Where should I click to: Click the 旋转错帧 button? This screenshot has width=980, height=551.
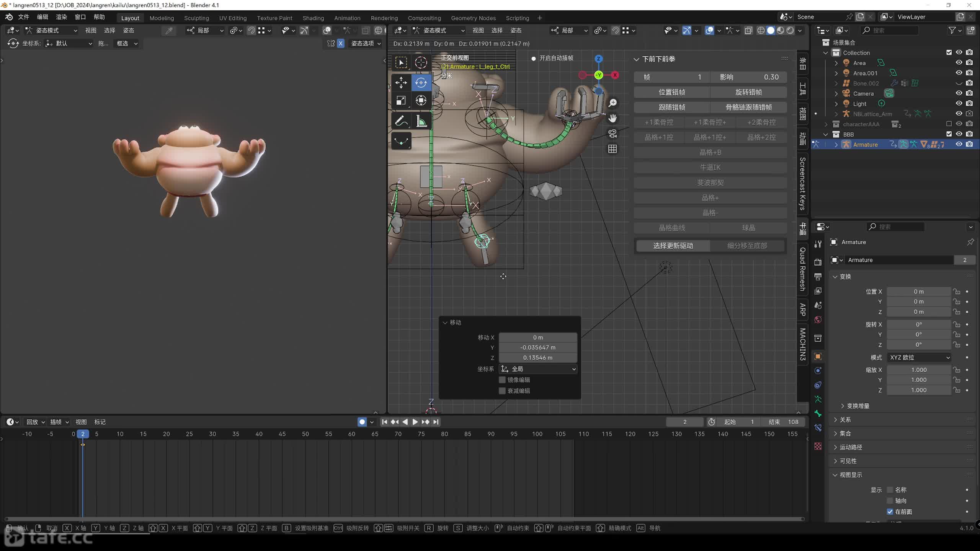(748, 92)
